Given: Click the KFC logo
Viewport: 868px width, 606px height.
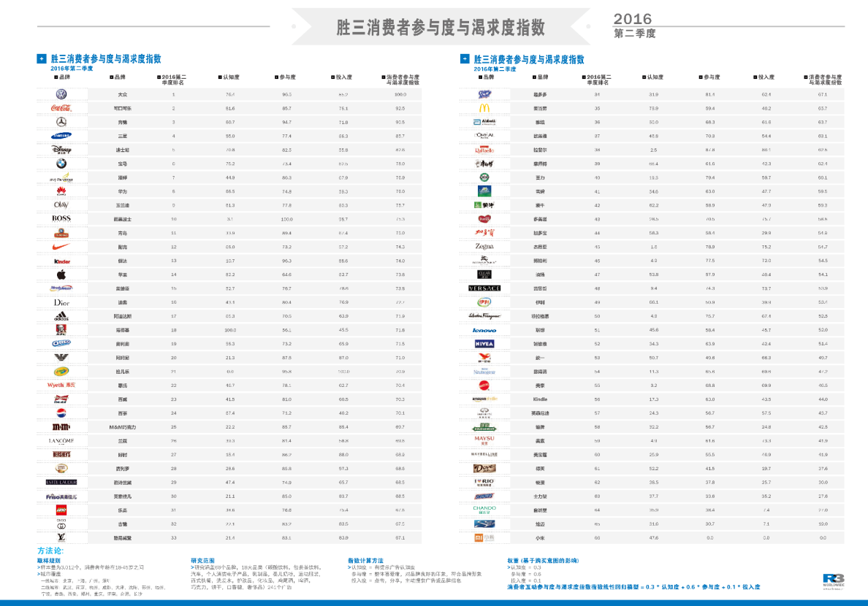Looking at the screenshot, I should pyautogui.click(x=61, y=330).
